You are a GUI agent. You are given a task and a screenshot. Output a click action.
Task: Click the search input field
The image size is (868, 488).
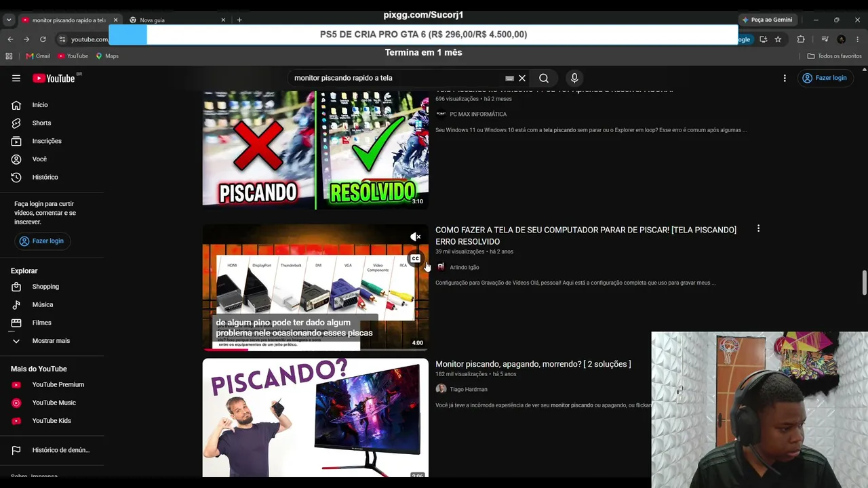coord(399,78)
